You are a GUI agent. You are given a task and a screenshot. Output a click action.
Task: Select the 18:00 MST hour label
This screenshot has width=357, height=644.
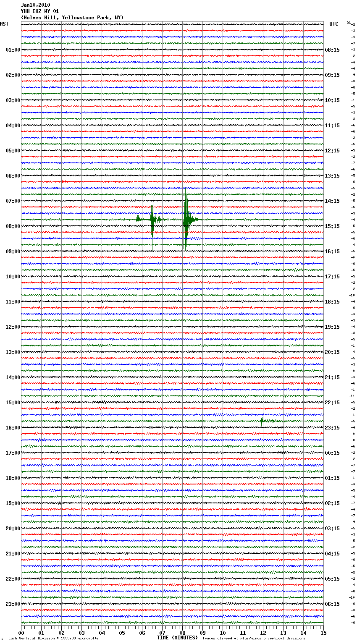[x=13, y=478]
